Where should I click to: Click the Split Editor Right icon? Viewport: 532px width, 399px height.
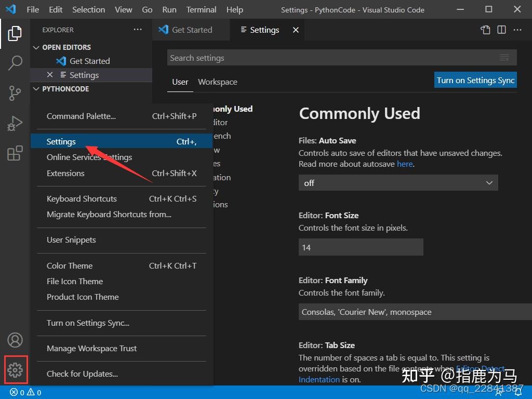(x=501, y=30)
